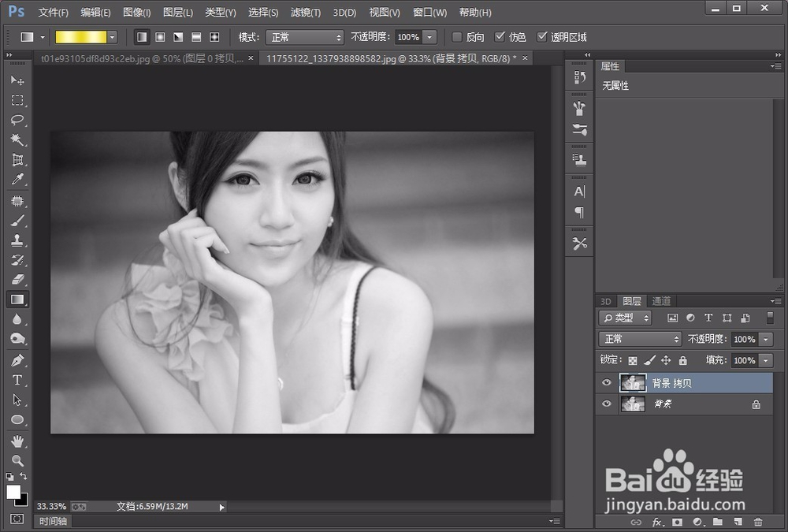Uncheck the 仿色 dither checkbox
This screenshot has height=532, width=788.
point(500,37)
